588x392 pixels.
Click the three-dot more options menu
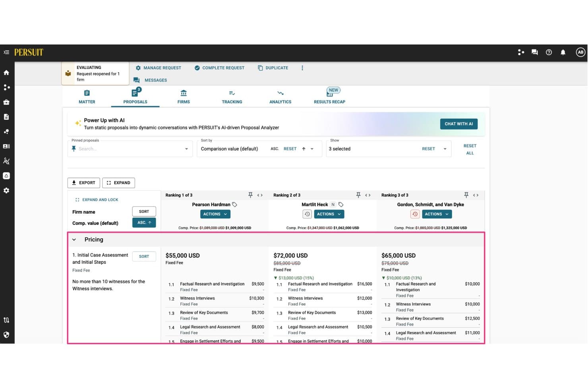point(302,68)
